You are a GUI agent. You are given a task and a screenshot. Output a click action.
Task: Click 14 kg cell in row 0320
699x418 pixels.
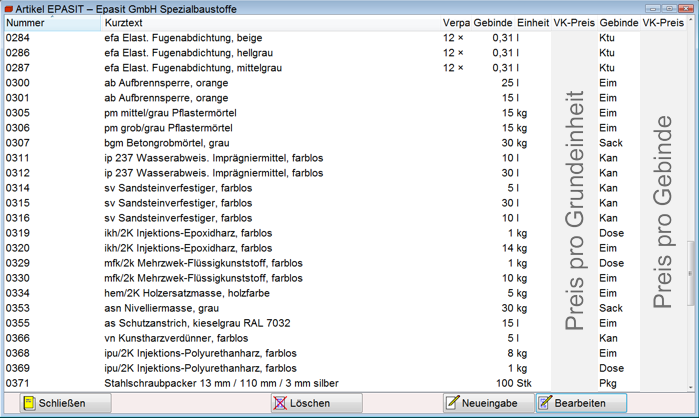514,248
